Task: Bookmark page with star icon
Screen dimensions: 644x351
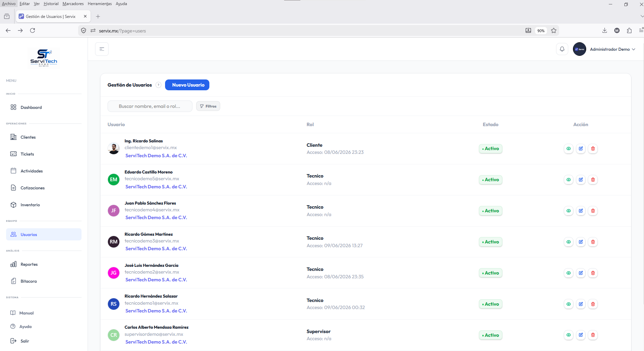Action: point(554,30)
